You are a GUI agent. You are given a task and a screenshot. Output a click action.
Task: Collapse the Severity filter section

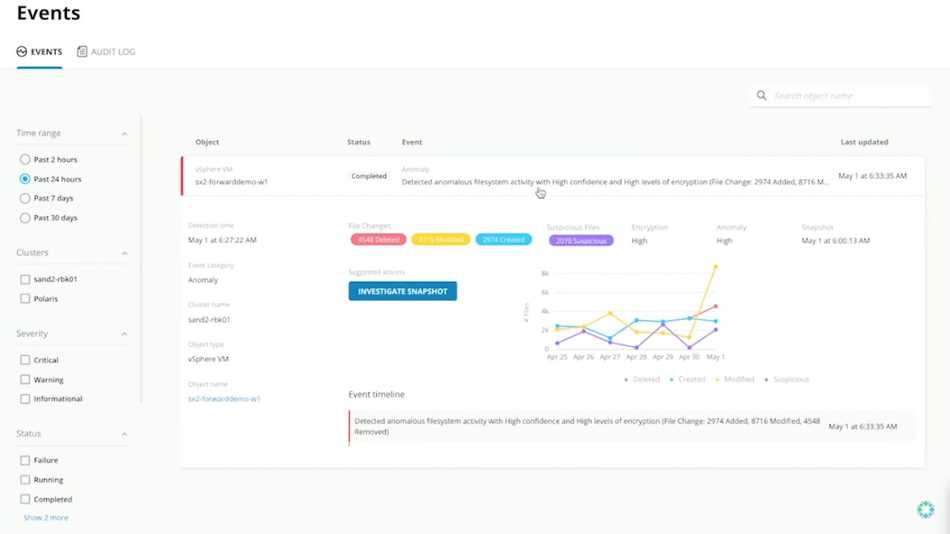coord(124,334)
